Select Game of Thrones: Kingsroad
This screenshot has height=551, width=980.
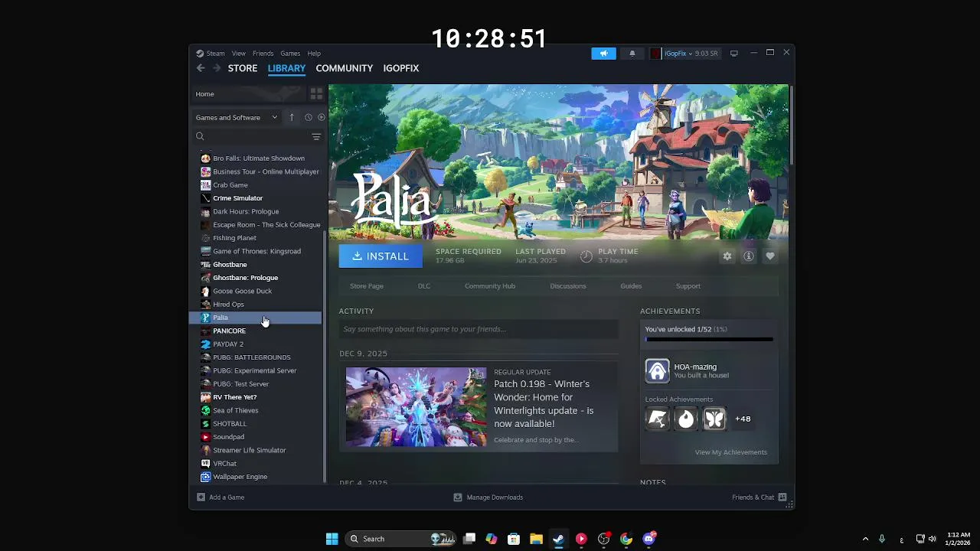click(258, 251)
